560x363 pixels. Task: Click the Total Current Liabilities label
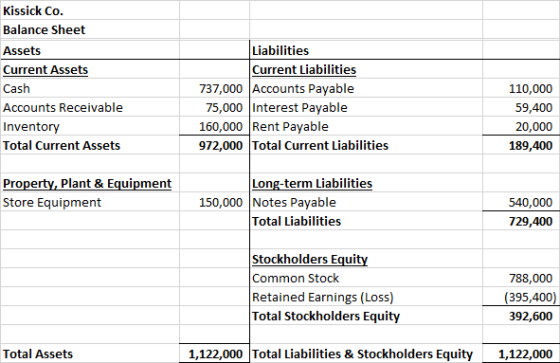pyautogui.click(x=320, y=145)
